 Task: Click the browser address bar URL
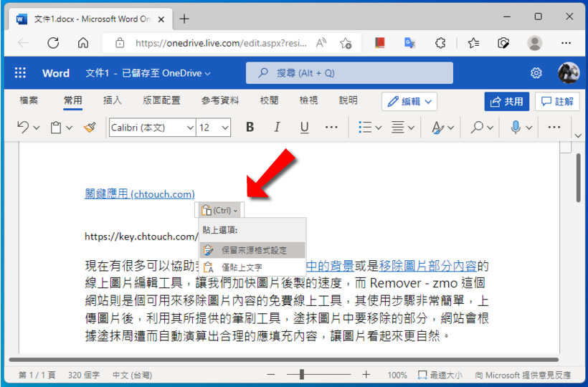[x=222, y=44]
